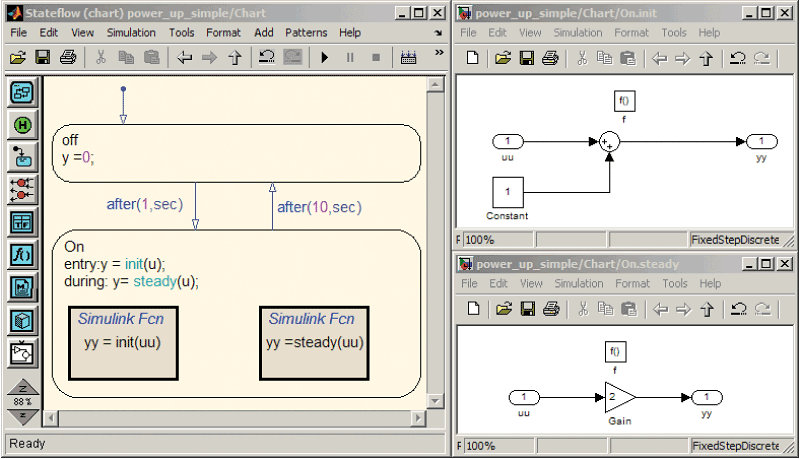Select the Embedded MATLAB Function tool

pyautogui.click(x=22, y=287)
